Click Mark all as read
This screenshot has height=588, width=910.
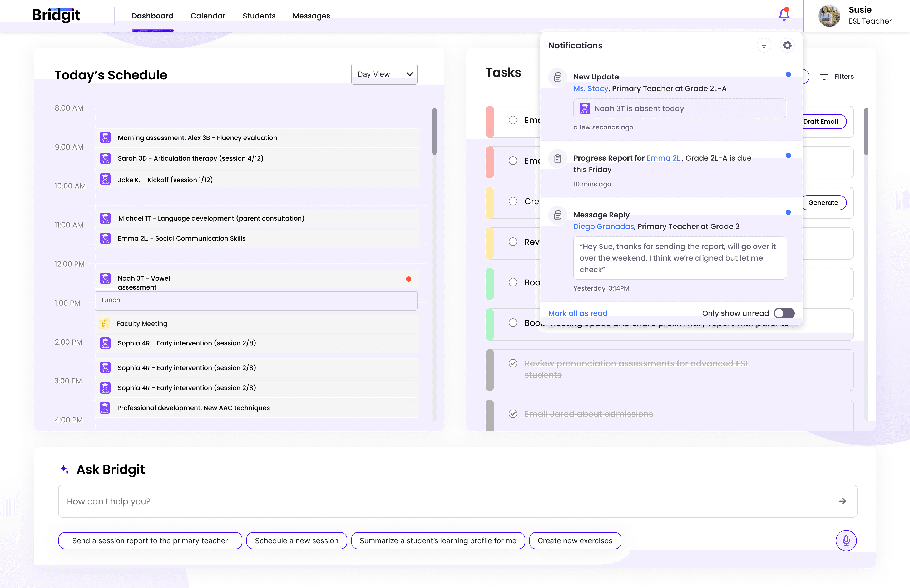point(577,313)
